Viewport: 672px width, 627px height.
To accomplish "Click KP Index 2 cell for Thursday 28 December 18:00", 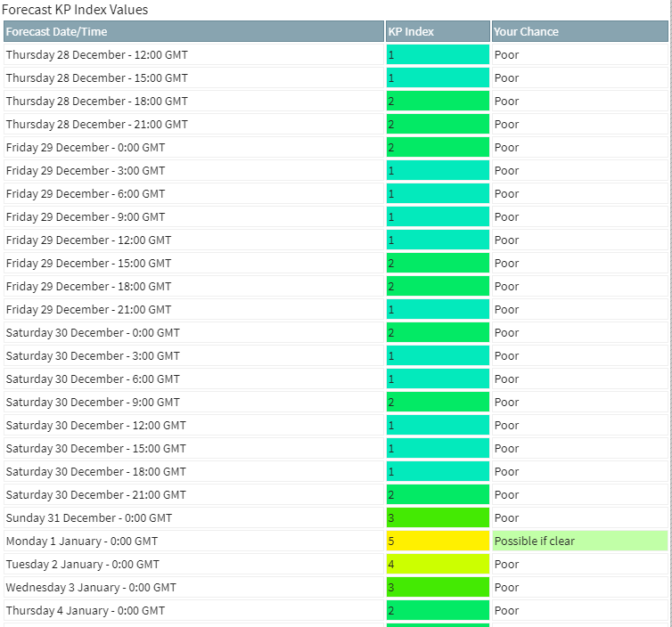I will point(438,101).
